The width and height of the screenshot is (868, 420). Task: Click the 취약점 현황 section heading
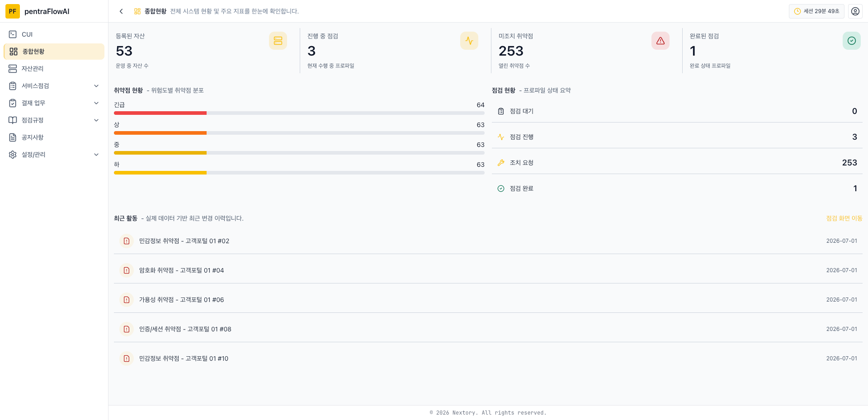(x=128, y=90)
